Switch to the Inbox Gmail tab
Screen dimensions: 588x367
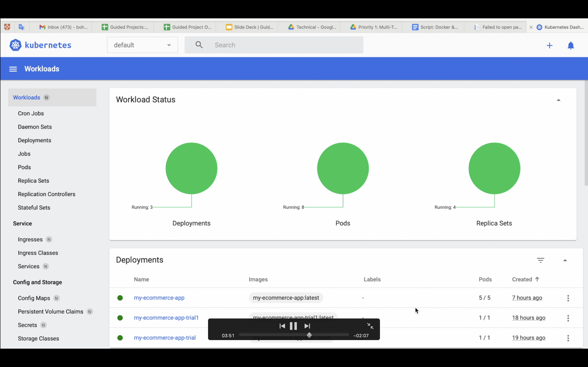point(64,27)
